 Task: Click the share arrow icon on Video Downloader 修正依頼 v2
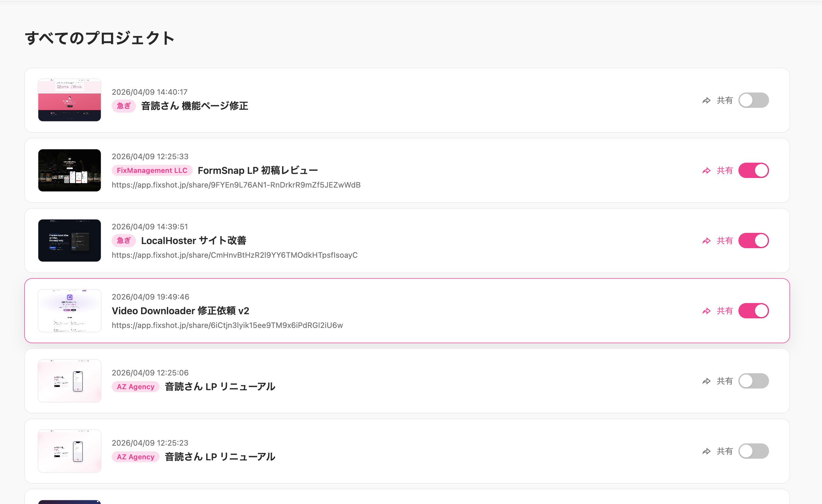[706, 311]
